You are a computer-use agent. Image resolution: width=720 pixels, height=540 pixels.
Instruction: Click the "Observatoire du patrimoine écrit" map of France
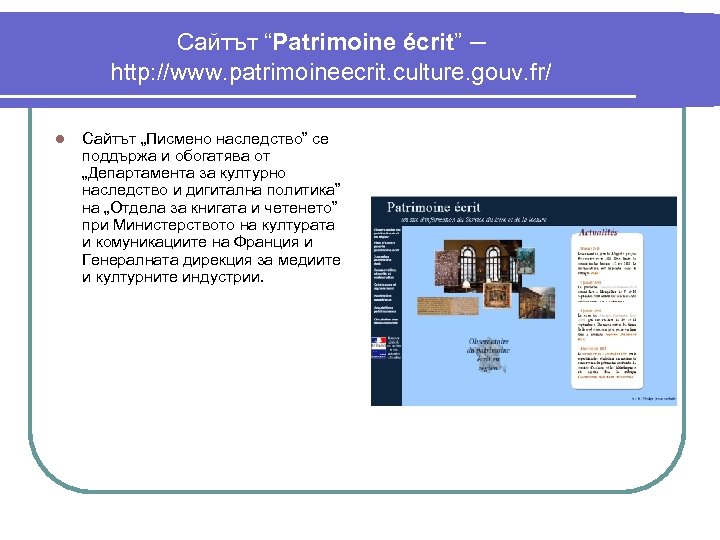(488, 355)
